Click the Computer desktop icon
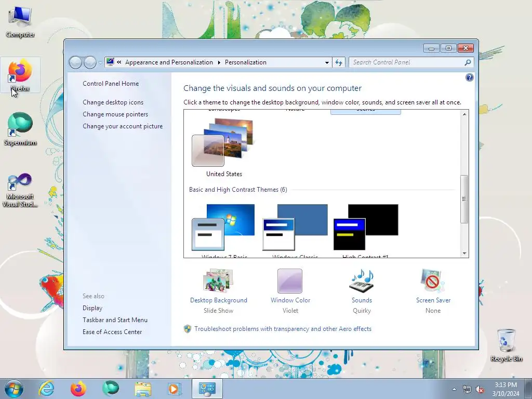The width and height of the screenshot is (532, 399). click(20, 22)
